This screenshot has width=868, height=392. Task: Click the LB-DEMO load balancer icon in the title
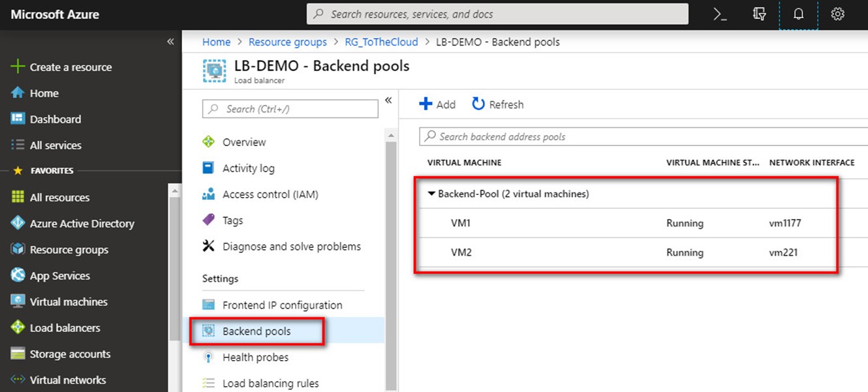click(214, 70)
